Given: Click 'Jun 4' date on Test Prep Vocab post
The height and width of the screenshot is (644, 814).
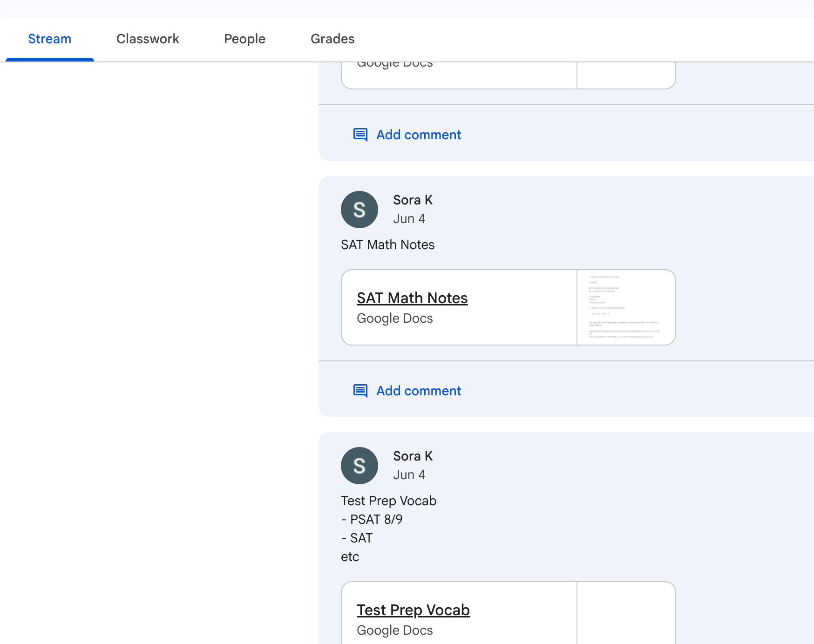Looking at the screenshot, I should [x=409, y=475].
